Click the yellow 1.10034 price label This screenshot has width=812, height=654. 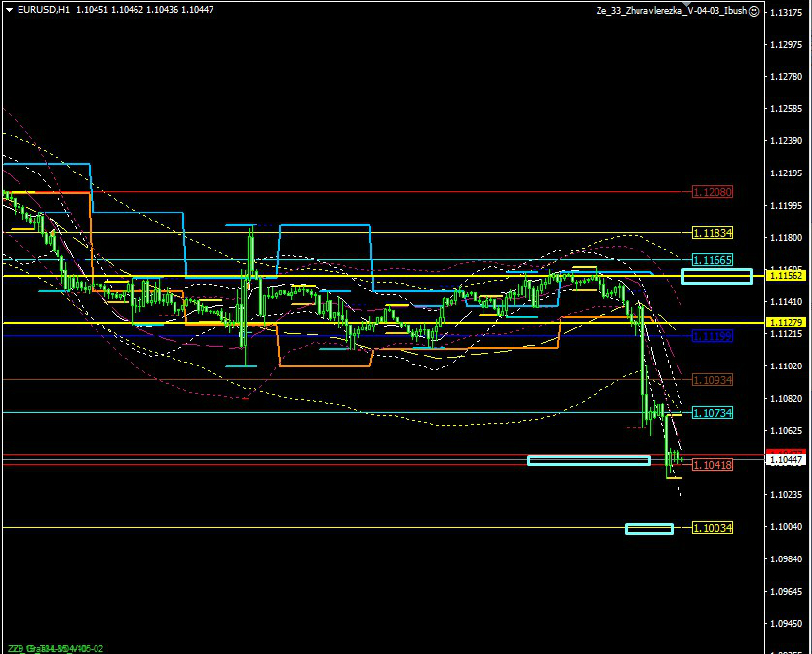click(712, 527)
